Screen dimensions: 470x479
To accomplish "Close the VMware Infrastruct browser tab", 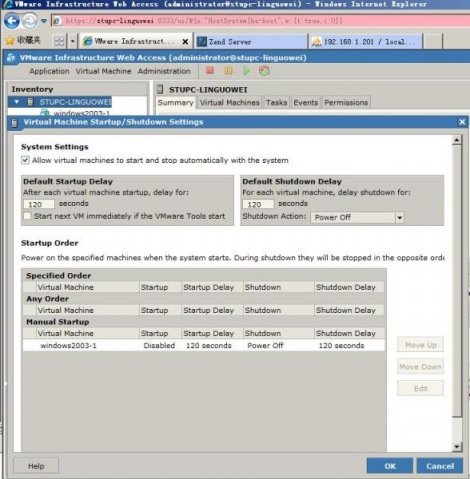I will (185, 42).
